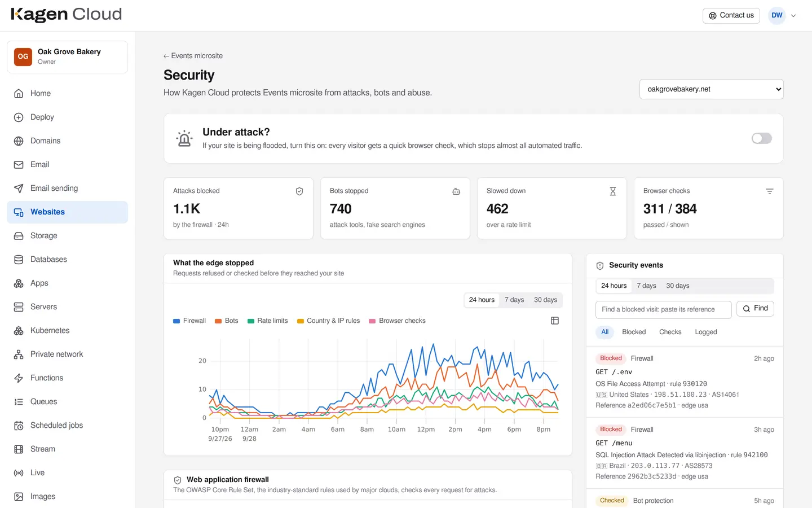The width and height of the screenshot is (812, 508).
Task: Open the Live broadcast icon
Action: (19, 473)
